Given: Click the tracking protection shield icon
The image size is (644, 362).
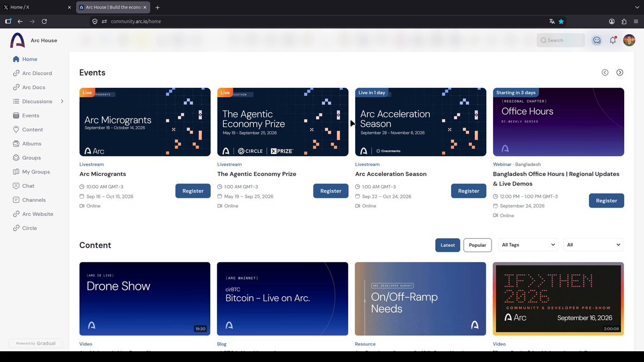Looking at the screenshot, I should coord(95,21).
